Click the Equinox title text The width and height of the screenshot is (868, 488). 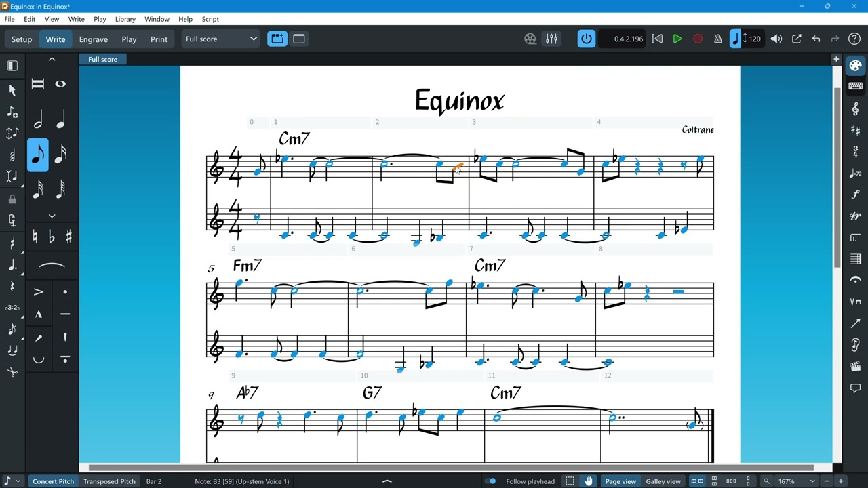(x=460, y=101)
